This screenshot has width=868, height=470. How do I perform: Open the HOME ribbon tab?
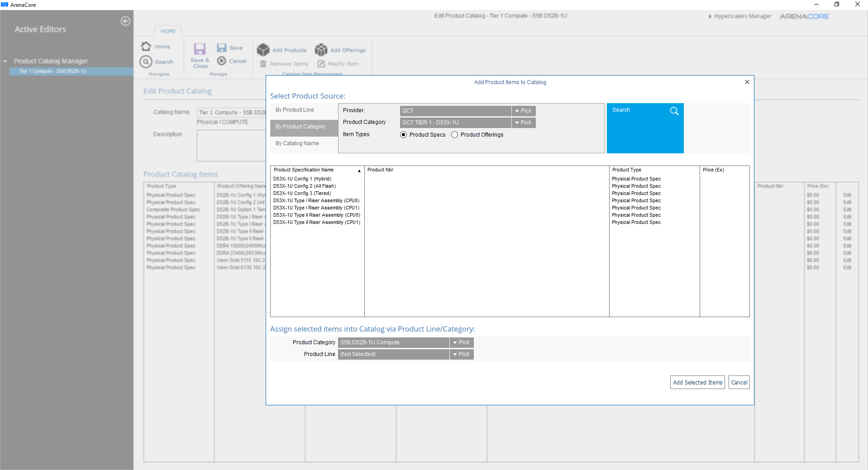pyautogui.click(x=168, y=31)
